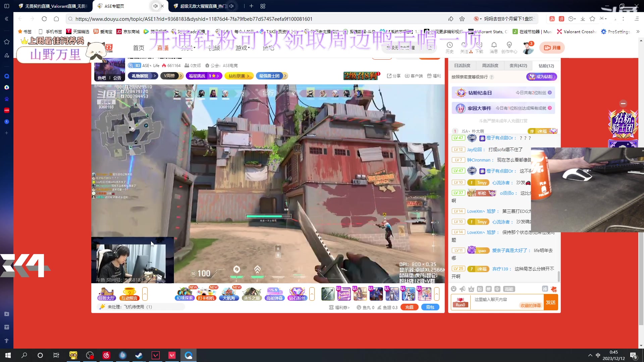Click the 发送 send button
This screenshot has height=362, width=644.
pos(551,302)
